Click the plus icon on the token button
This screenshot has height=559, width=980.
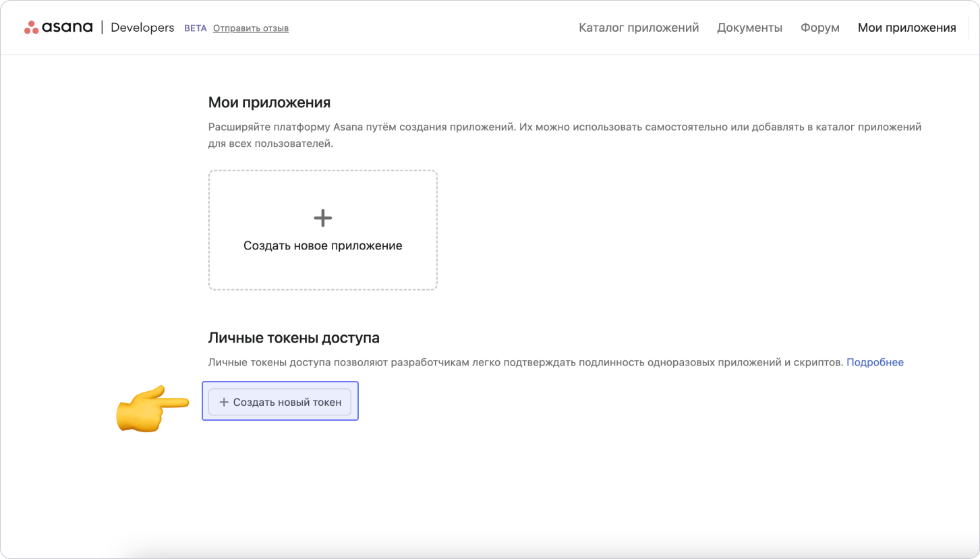(x=225, y=402)
